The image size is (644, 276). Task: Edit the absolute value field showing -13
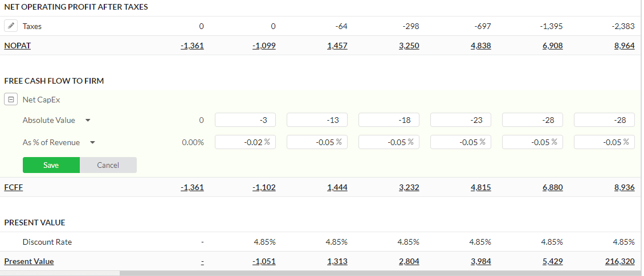(x=317, y=120)
